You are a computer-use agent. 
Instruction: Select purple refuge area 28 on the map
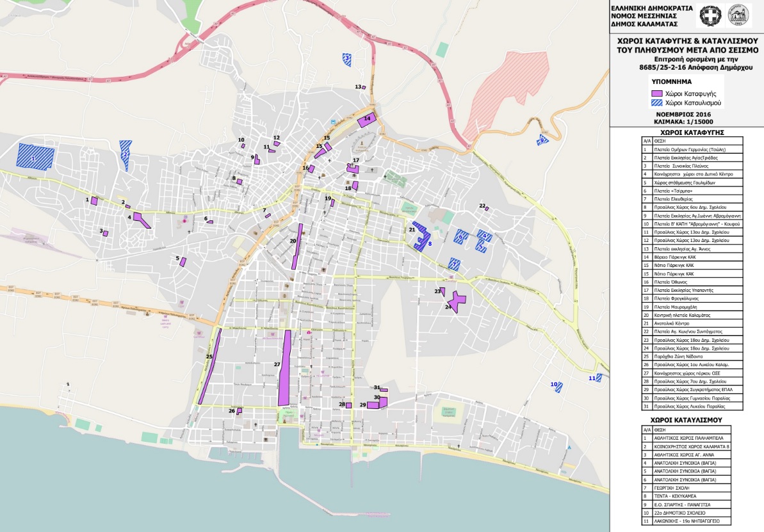click(x=349, y=405)
